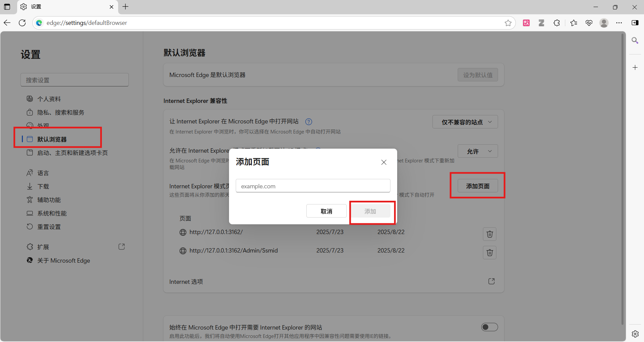Click 设为默认值 button
Screen dimensions: 644x342
click(478, 75)
